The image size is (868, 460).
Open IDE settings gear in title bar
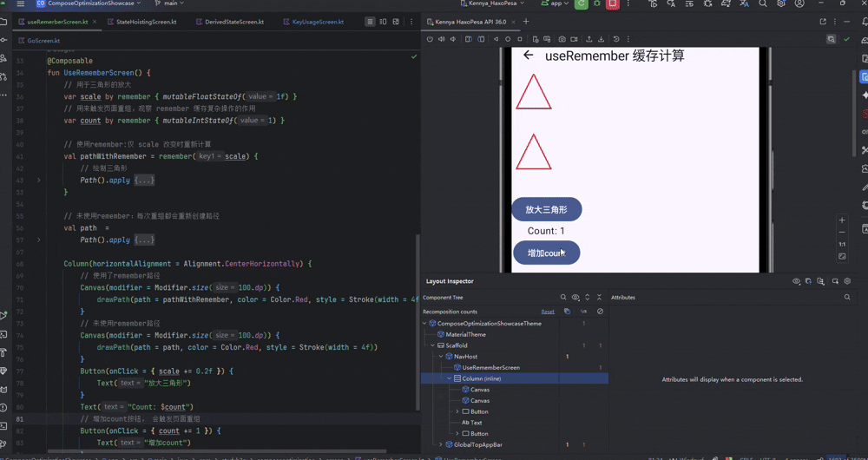[x=780, y=3]
